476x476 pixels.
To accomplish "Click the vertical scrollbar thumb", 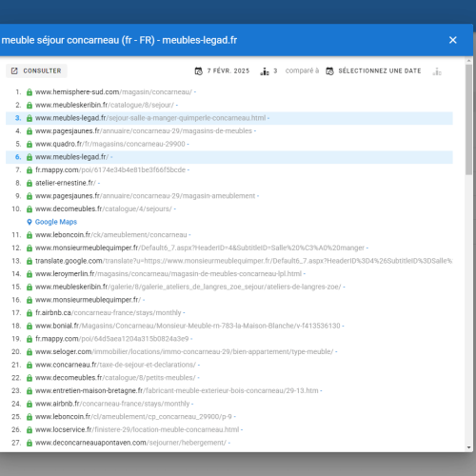I will pyautogui.click(x=468, y=119).
